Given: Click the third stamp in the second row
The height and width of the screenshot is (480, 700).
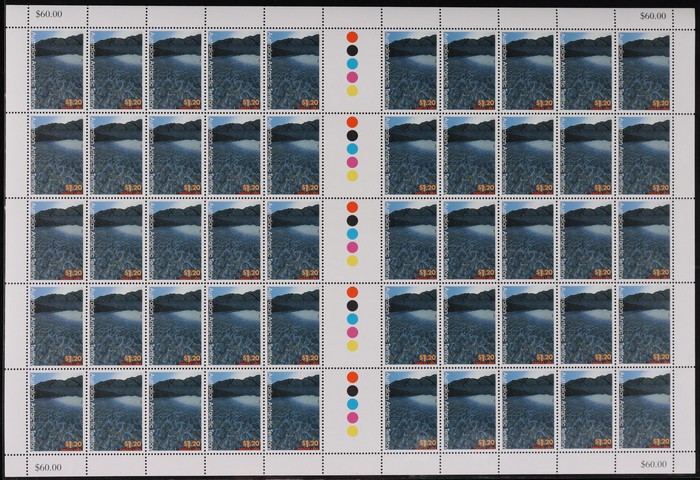Looking at the screenshot, I should (175, 155).
